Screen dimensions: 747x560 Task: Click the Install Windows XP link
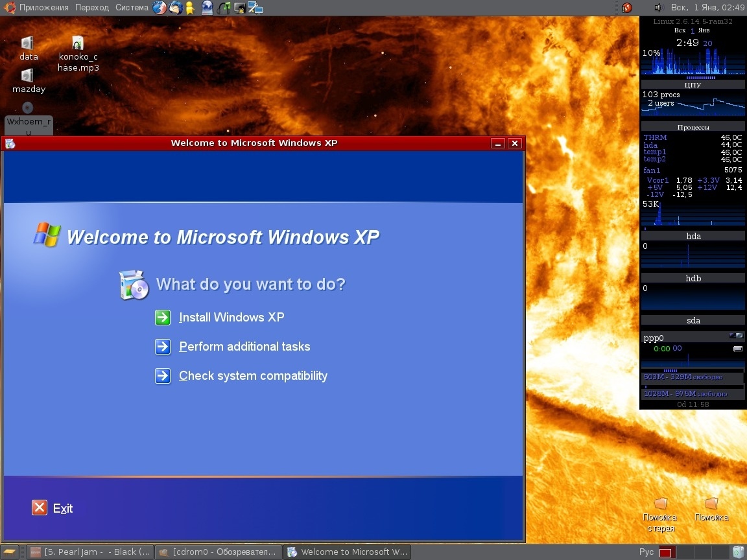pyautogui.click(x=231, y=318)
